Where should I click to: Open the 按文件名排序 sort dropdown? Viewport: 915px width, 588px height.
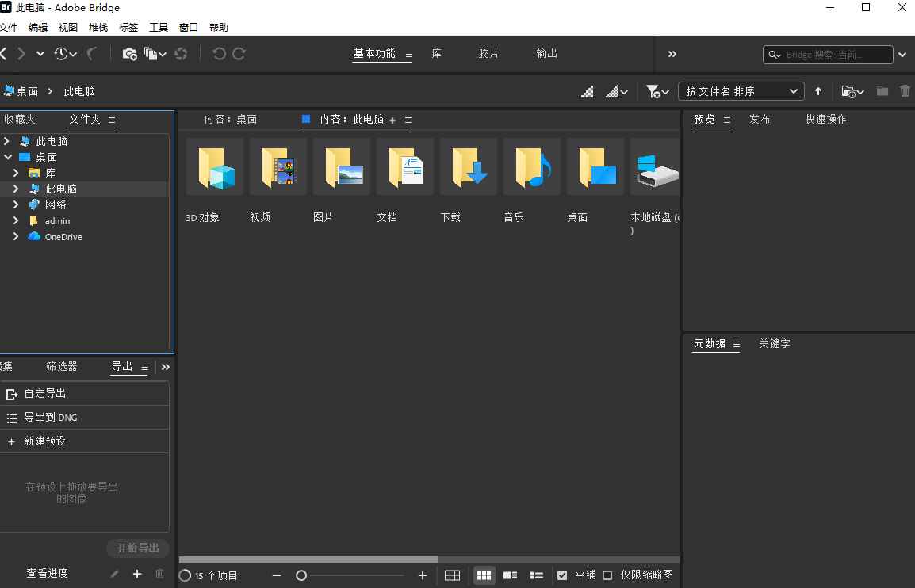[741, 91]
